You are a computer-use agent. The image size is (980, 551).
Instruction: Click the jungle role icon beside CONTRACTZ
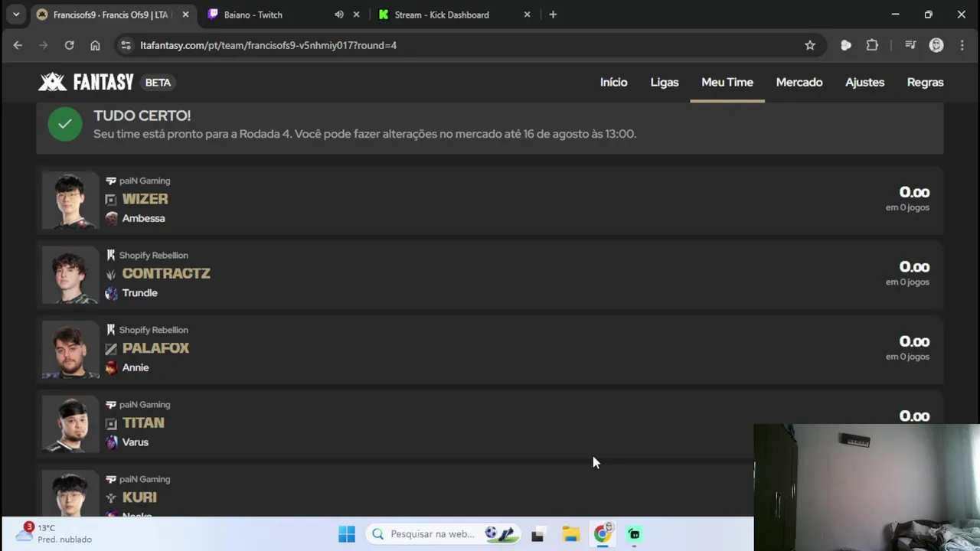pos(111,274)
